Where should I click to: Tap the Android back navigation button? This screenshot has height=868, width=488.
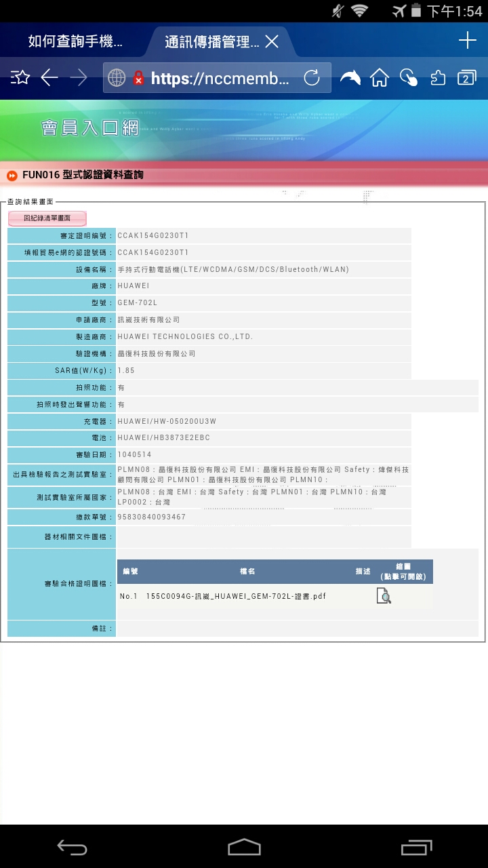point(73,847)
